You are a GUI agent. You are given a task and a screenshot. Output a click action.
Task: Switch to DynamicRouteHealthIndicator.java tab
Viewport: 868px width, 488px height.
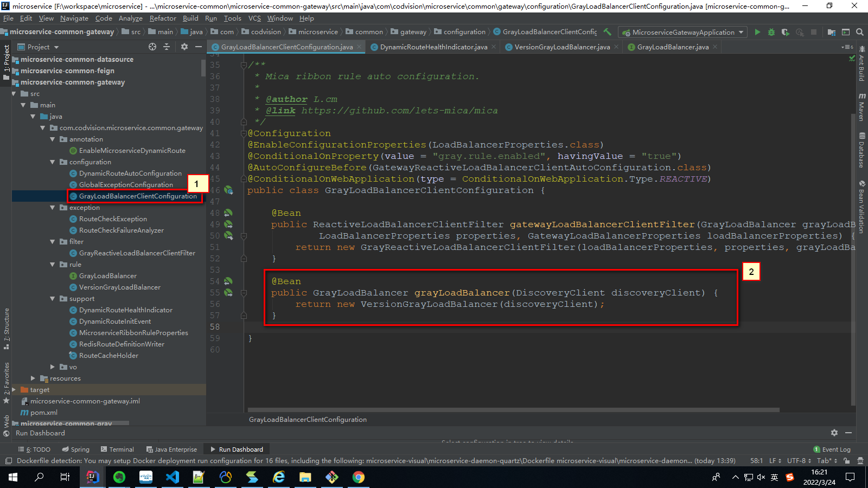pos(433,47)
